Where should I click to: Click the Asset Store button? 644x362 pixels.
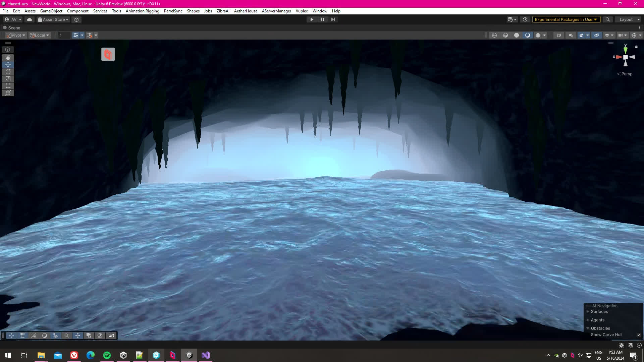53,19
